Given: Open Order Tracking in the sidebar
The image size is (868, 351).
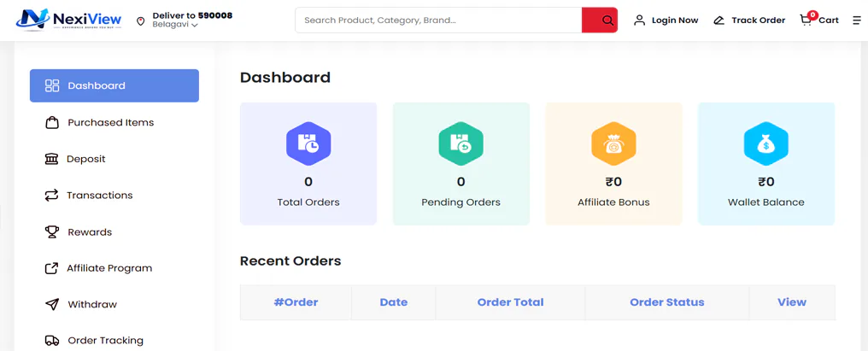Looking at the screenshot, I should [105, 341].
